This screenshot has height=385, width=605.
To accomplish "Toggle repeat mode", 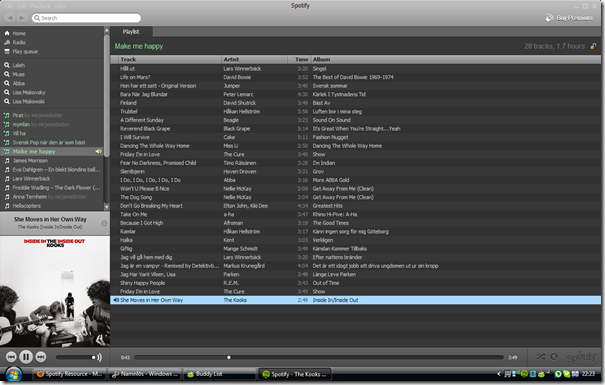I will coord(554,357).
